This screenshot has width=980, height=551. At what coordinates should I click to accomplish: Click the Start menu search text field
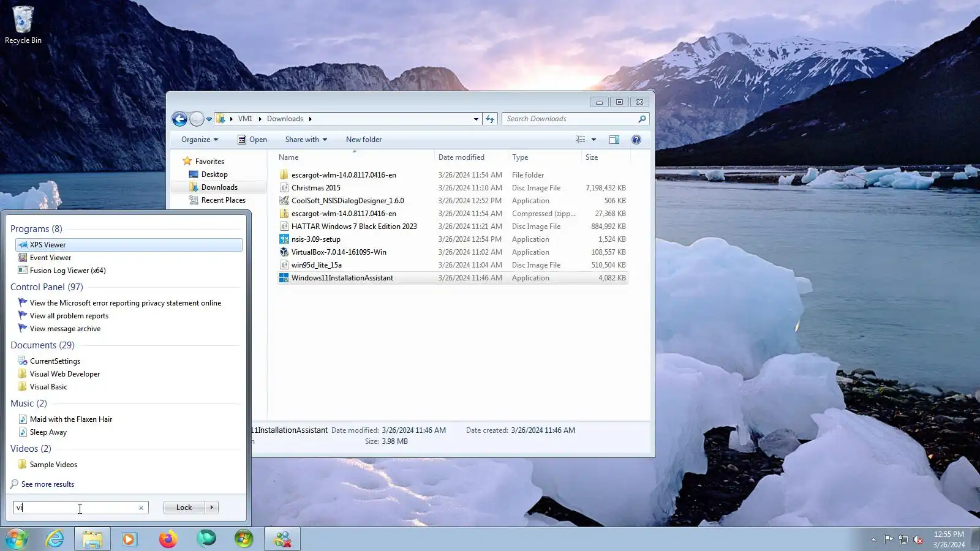tap(75, 508)
